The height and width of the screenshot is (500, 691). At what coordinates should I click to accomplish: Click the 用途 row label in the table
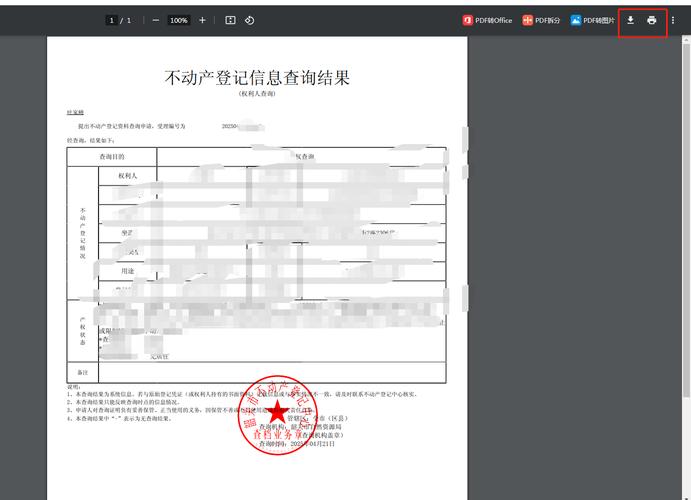[127, 270]
